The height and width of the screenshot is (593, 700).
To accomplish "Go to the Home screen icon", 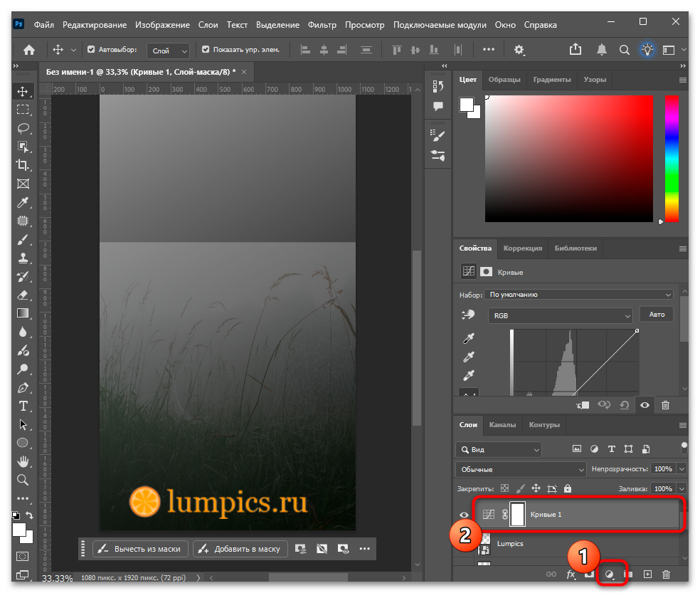I will tap(29, 50).
